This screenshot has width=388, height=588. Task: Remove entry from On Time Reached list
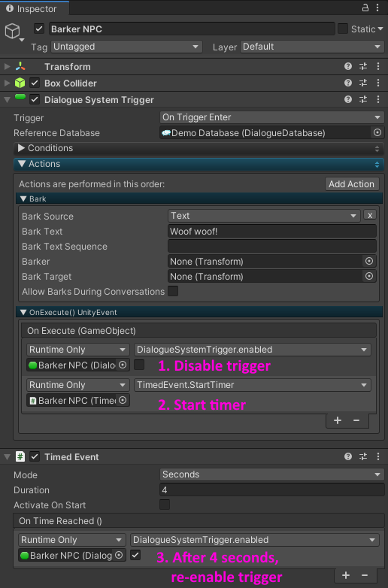tap(365, 575)
